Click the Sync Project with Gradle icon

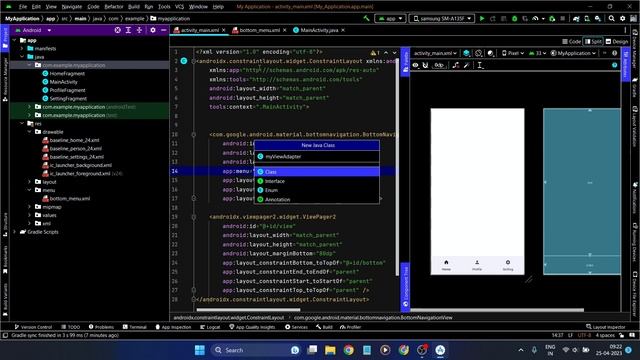(576, 18)
